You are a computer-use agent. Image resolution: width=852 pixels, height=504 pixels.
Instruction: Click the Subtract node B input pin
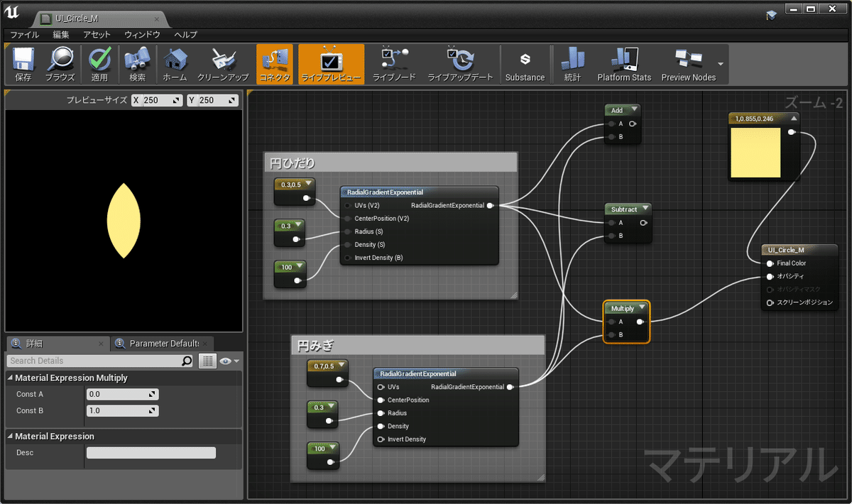(x=610, y=236)
